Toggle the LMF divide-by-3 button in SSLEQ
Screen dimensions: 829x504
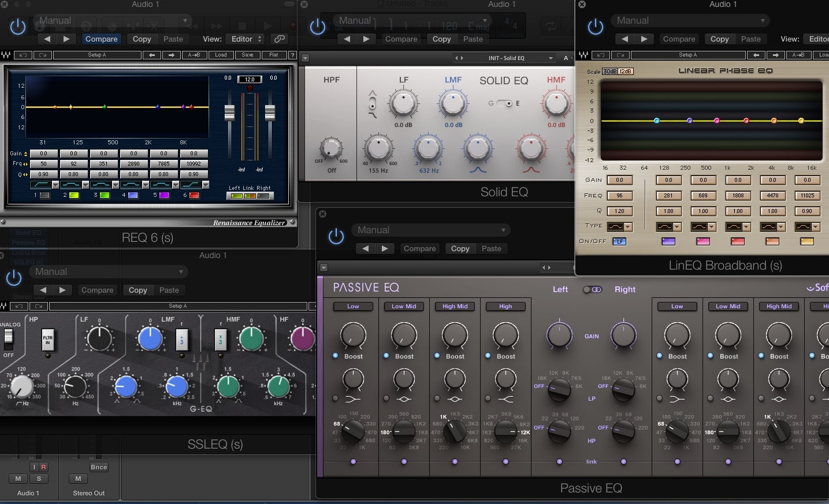[x=182, y=339]
